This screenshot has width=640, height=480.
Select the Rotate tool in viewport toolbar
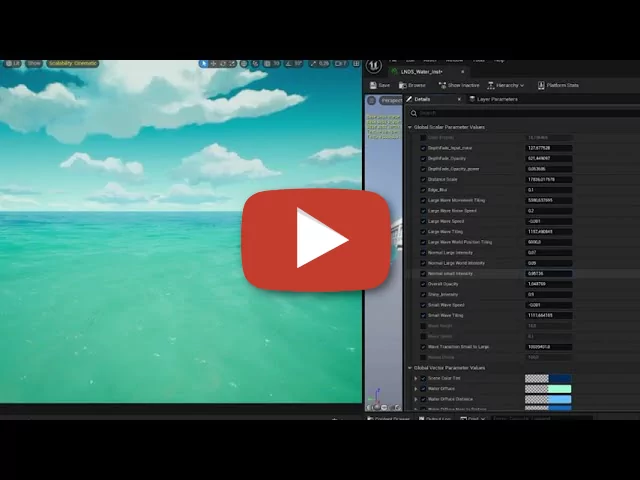(x=223, y=64)
